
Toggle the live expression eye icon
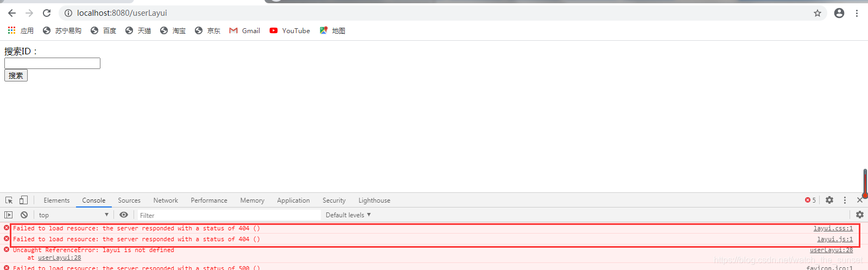124,215
